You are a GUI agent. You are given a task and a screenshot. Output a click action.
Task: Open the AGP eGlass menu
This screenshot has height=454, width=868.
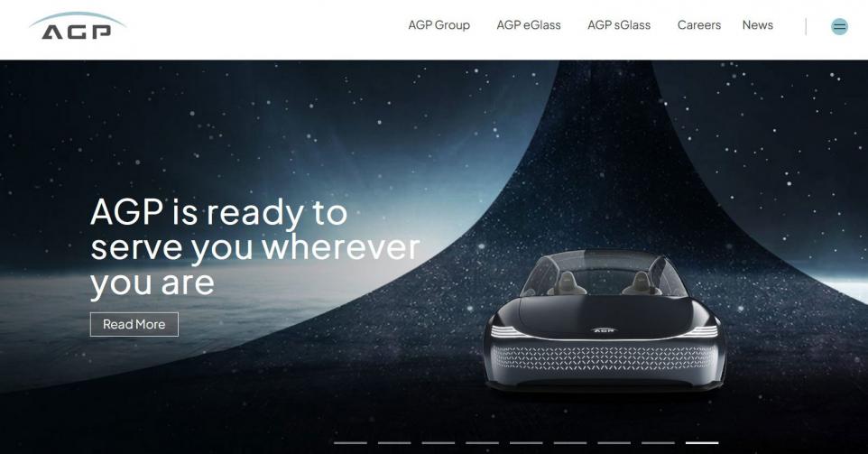pos(529,25)
